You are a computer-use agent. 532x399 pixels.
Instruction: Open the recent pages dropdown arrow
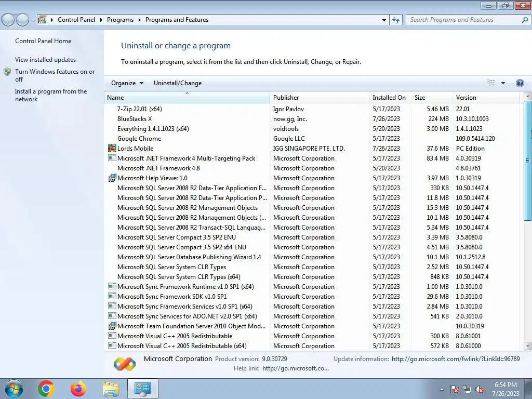[x=33, y=20]
